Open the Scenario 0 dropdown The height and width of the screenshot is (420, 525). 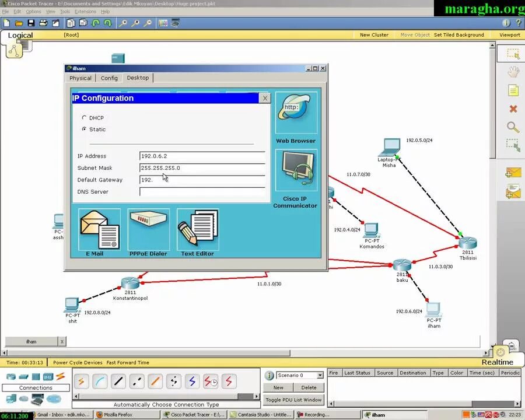point(320,375)
